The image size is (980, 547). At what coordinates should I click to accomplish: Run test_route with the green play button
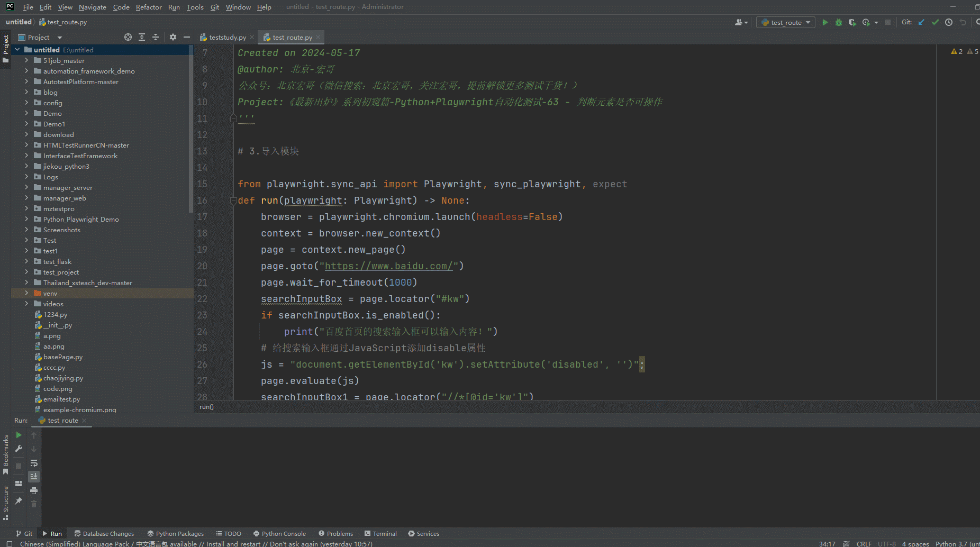(825, 22)
